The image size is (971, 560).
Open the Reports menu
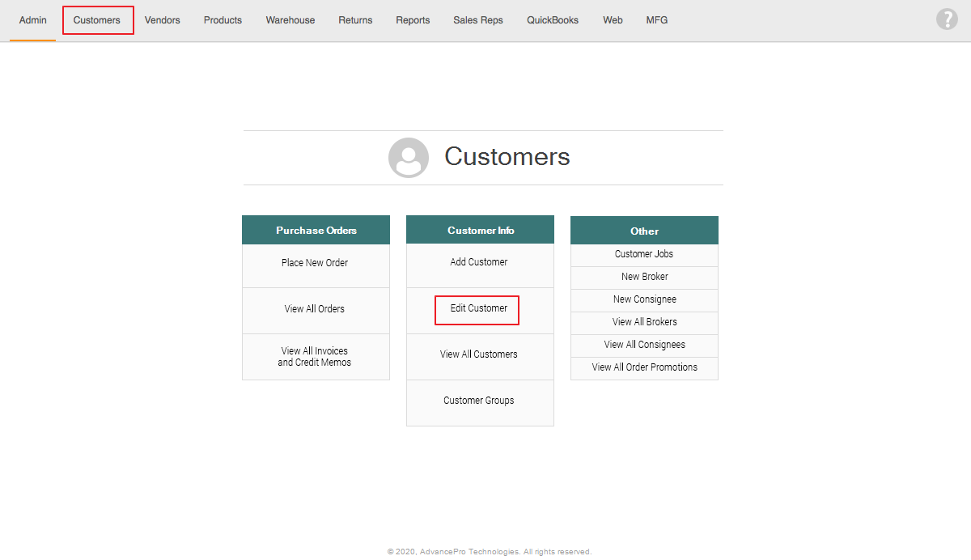click(x=413, y=20)
